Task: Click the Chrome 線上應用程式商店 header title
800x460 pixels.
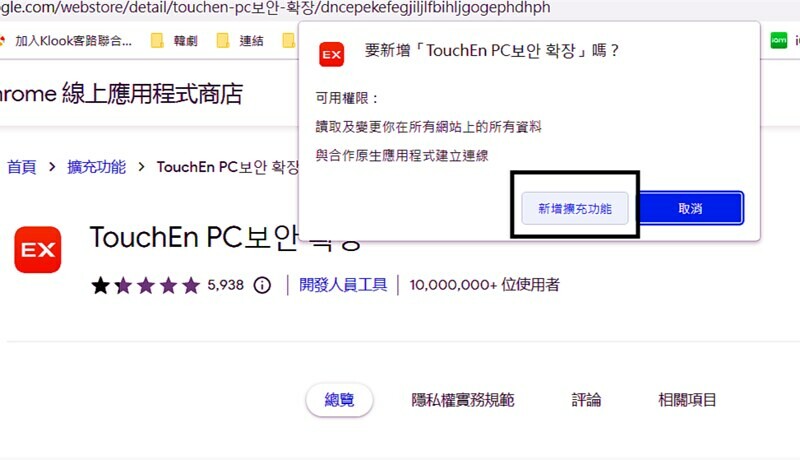Action: click(x=120, y=95)
